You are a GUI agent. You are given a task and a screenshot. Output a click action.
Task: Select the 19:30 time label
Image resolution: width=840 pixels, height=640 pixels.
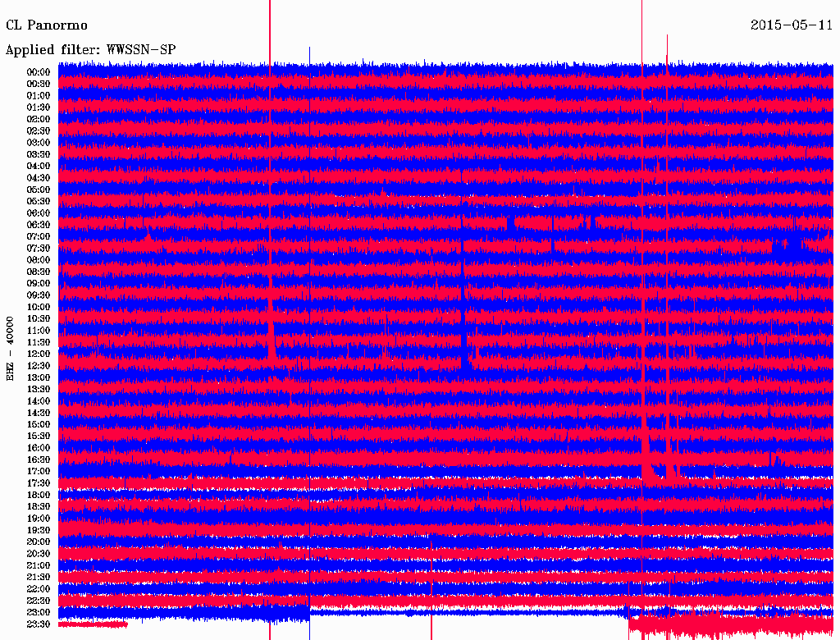coord(39,530)
